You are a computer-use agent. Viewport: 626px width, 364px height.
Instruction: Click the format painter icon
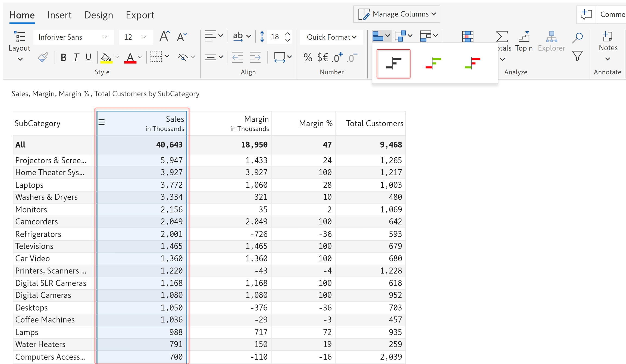tap(43, 57)
